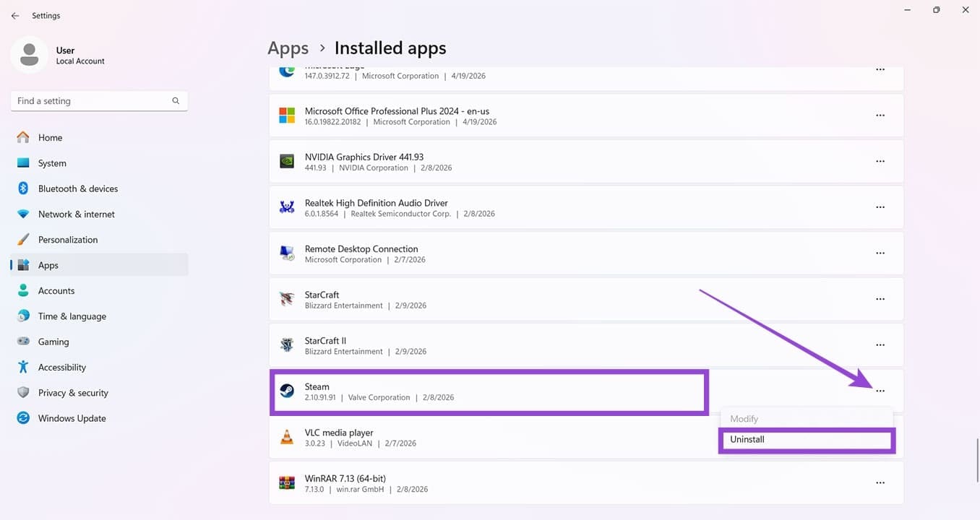
Task: Open the Gaming settings page
Action: (100, 342)
